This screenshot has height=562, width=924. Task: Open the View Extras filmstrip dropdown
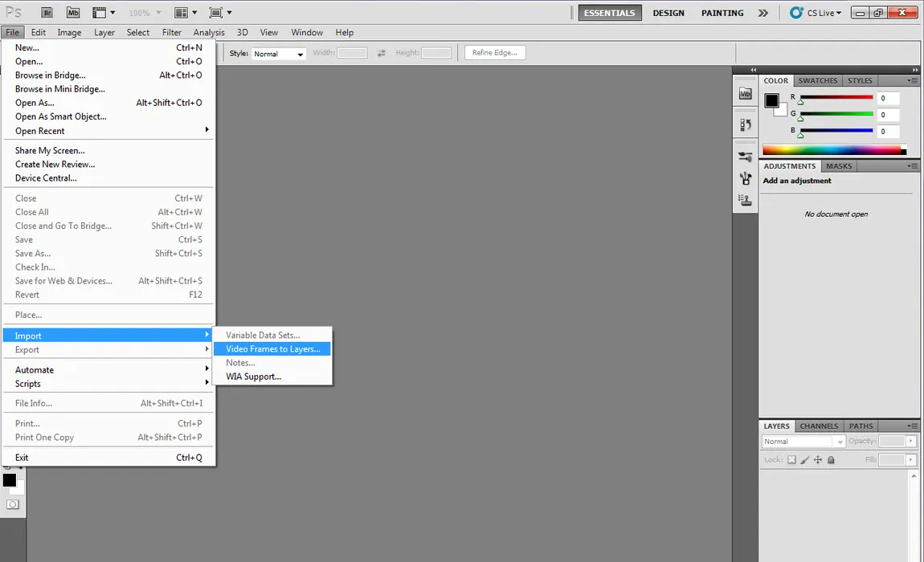point(104,12)
